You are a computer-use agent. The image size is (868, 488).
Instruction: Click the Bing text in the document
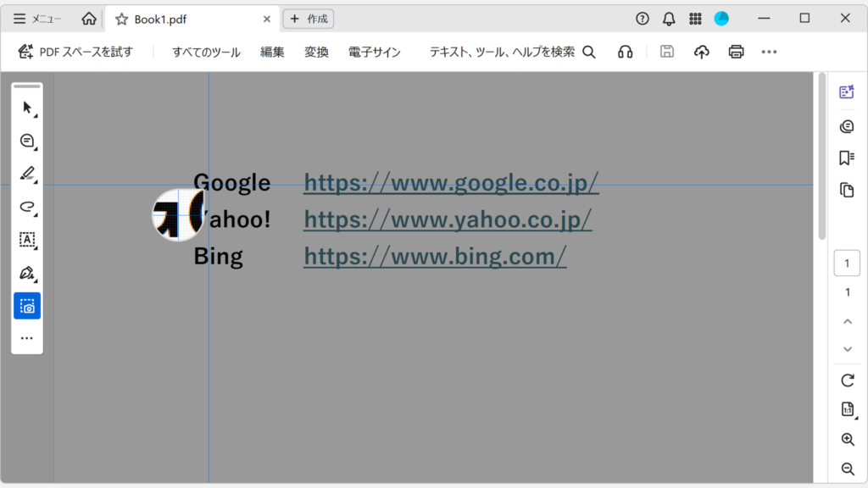pyautogui.click(x=218, y=257)
